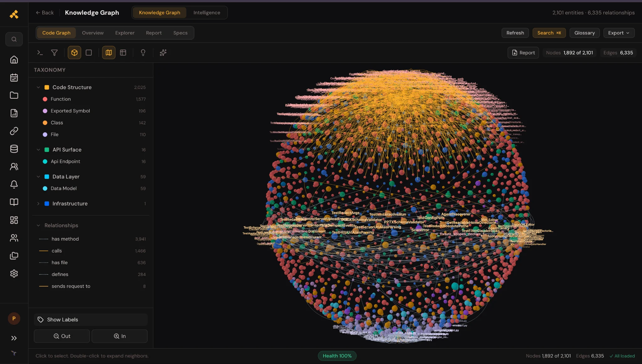
Task: Click the sparkles AI icon
Action: (163, 53)
